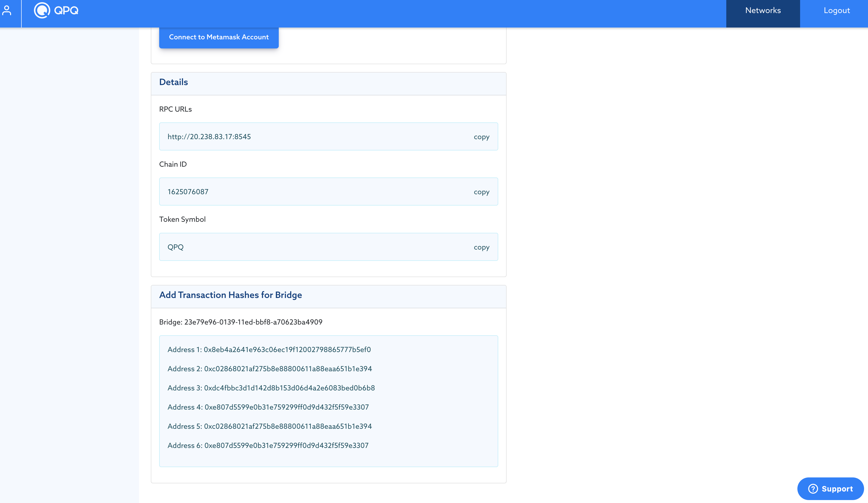Open the Support widget
868x503 pixels.
coord(830,488)
